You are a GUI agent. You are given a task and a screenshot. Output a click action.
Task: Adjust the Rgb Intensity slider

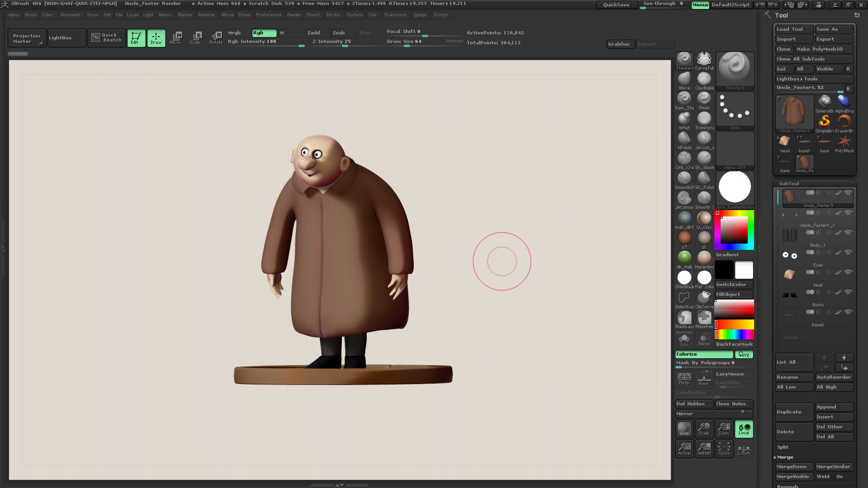[x=266, y=42]
